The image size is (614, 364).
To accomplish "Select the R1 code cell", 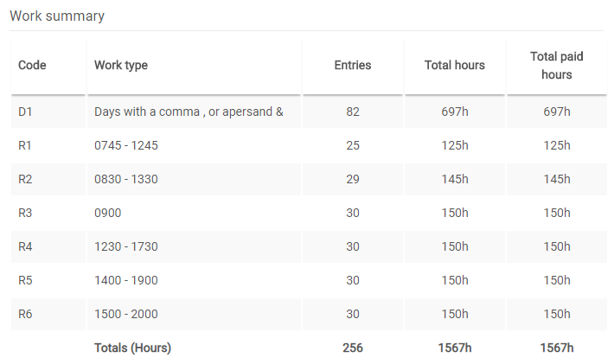I will (25, 145).
